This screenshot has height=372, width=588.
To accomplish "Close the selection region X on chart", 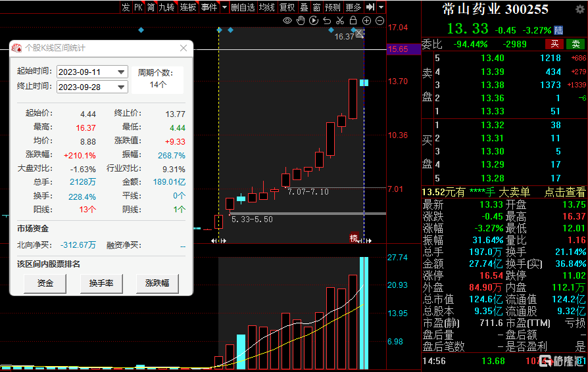I will pos(359,34).
